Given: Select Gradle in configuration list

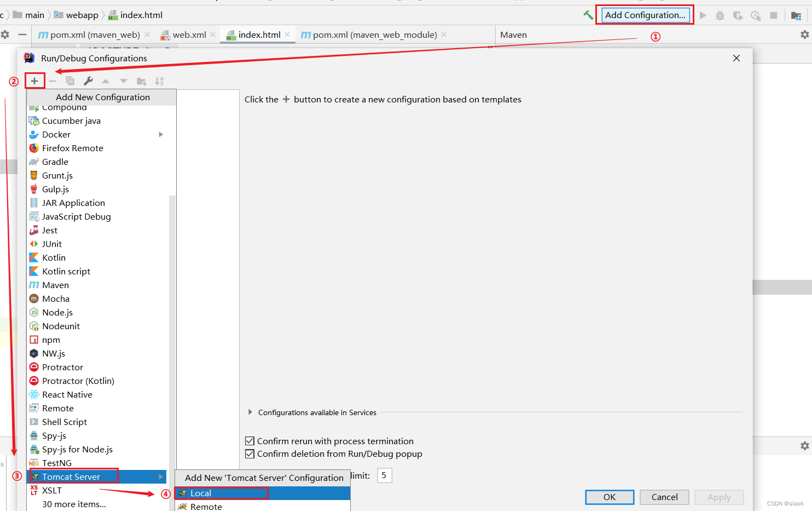Looking at the screenshot, I should [x=97, y=162].
